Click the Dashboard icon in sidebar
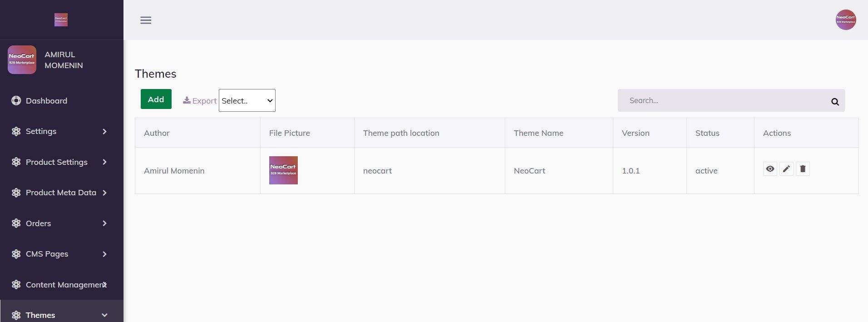Screen dimensions: 868x322 [16, 101]
